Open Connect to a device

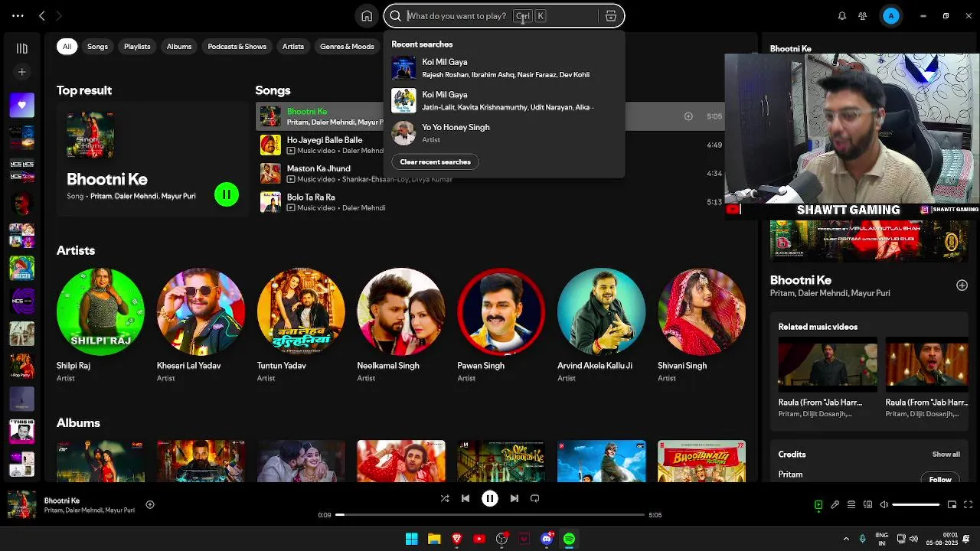tap(867, 505)
